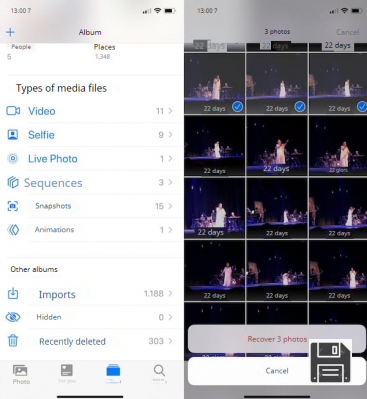
Task: Expand the Animations row chevron
Action: (170, 230)
